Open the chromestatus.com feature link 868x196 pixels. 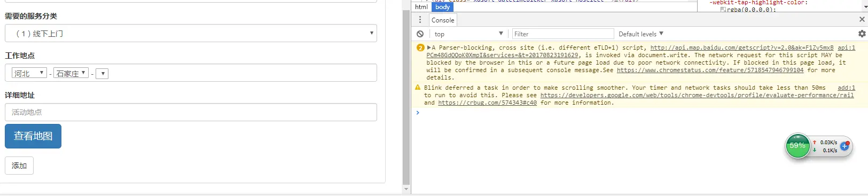(710, 70)
